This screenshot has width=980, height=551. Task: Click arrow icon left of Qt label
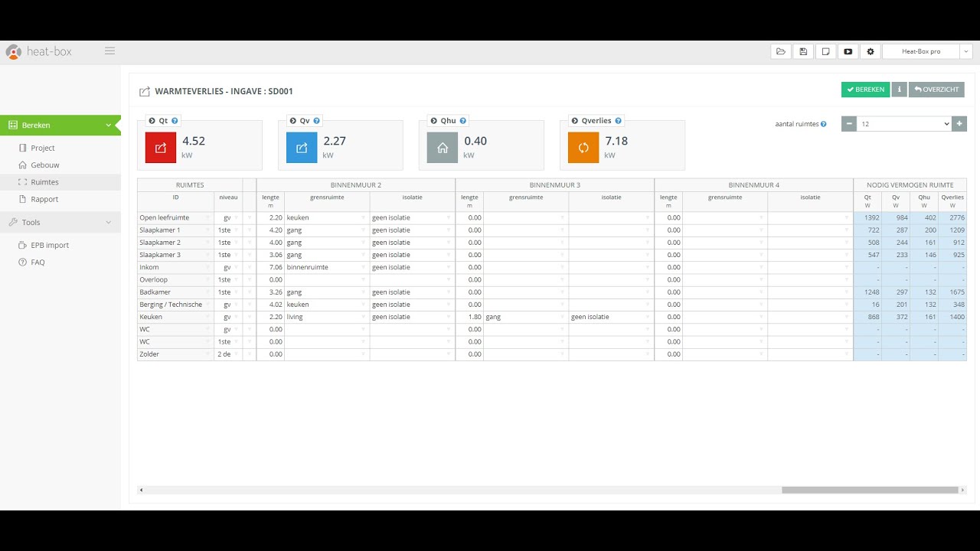[152, 121]
